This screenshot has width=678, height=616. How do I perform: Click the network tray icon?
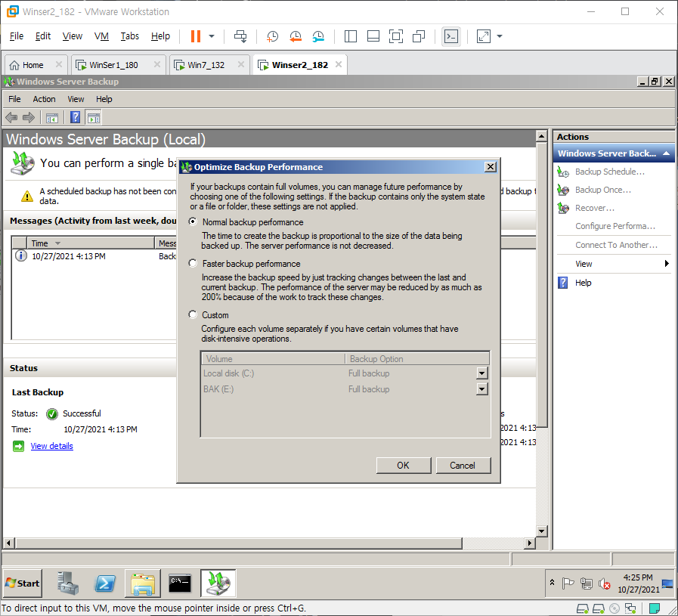coord(587,583)
